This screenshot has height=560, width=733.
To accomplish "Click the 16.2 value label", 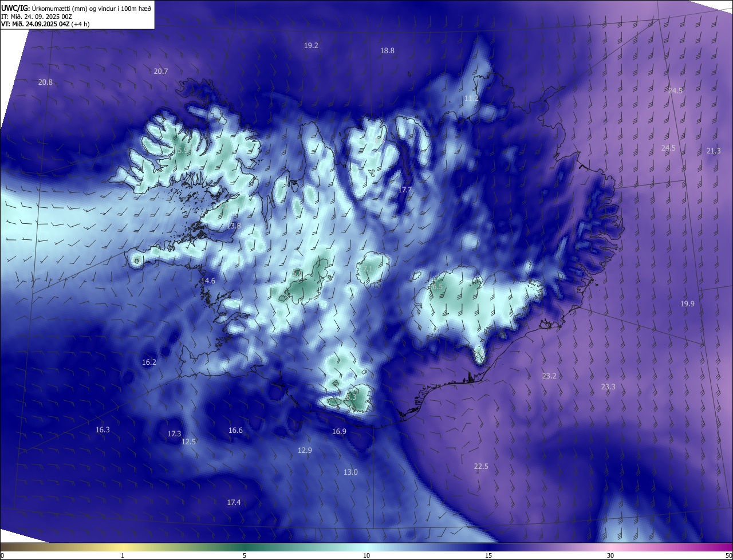I will coord(149,362).
